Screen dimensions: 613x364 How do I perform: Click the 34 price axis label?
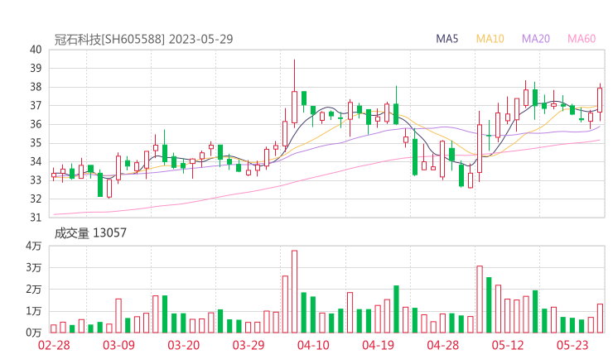point(36,161)
